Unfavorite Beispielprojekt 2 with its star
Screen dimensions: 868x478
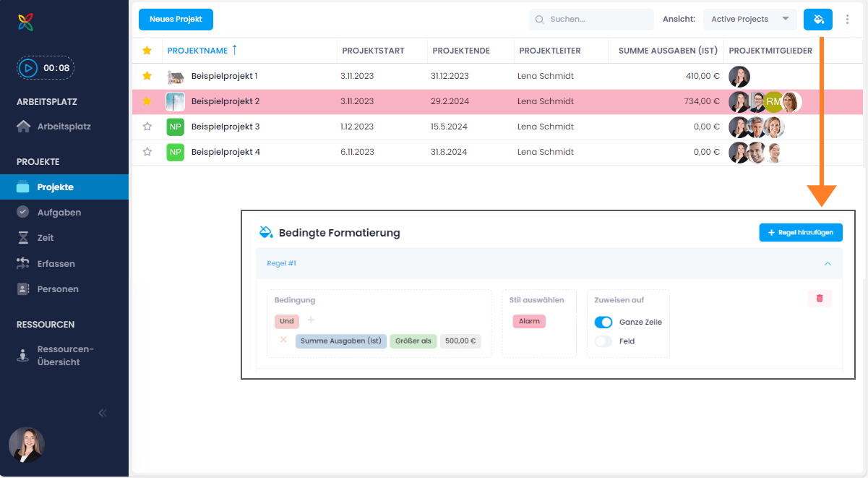(x=147, y=101)
